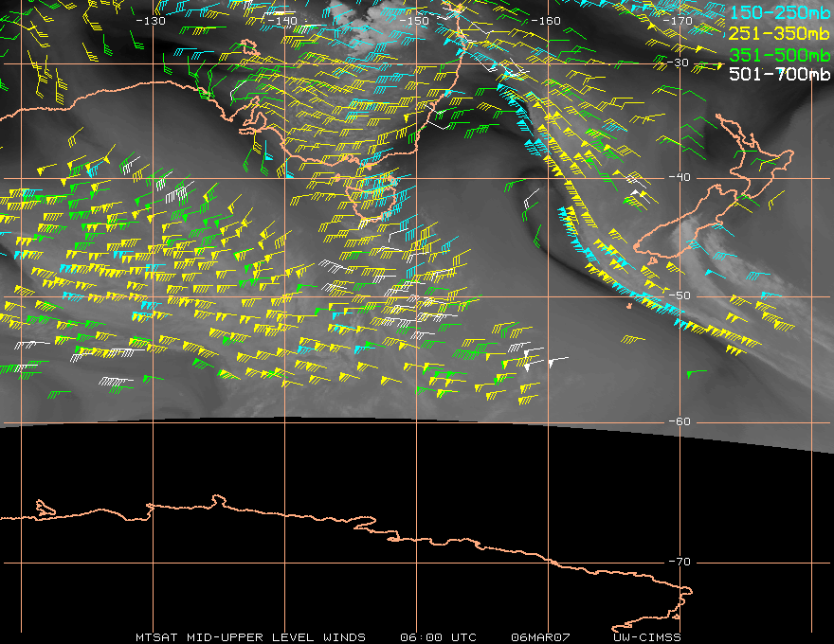
Task: Click the 251-350mb yellow legend label
Action: tap(780, 33)
